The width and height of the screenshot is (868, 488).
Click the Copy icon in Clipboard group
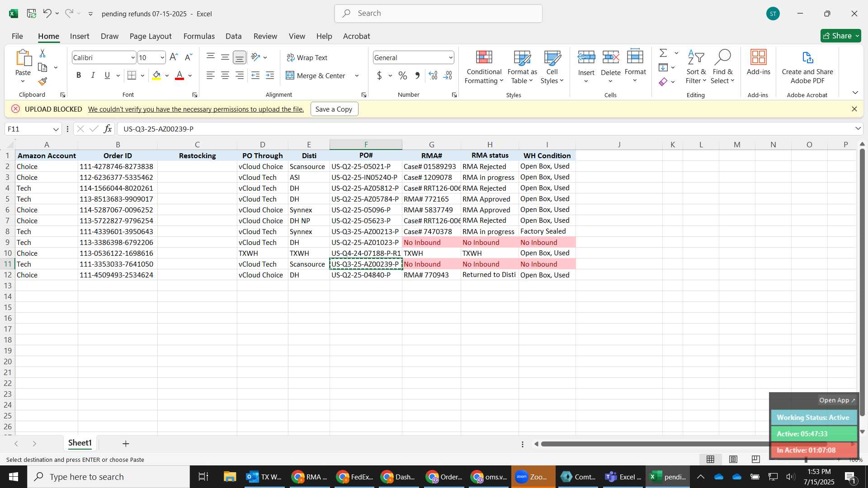[42, 67]
